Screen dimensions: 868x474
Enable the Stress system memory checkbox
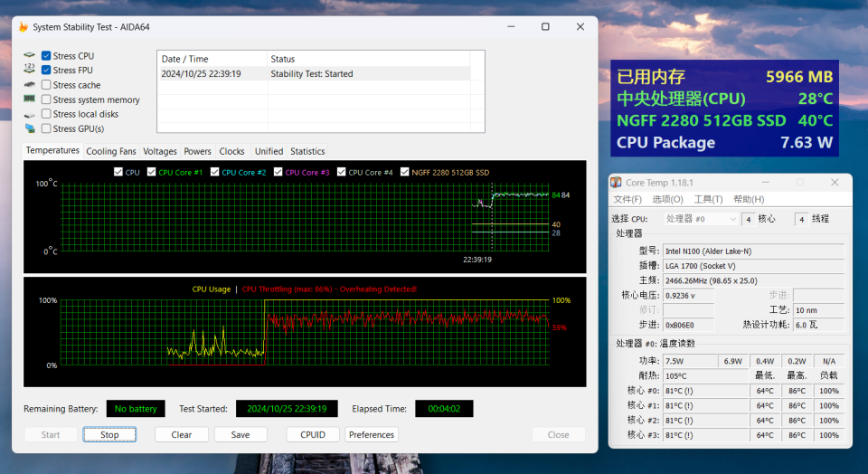pyautogui.click(x=46, y=100)
